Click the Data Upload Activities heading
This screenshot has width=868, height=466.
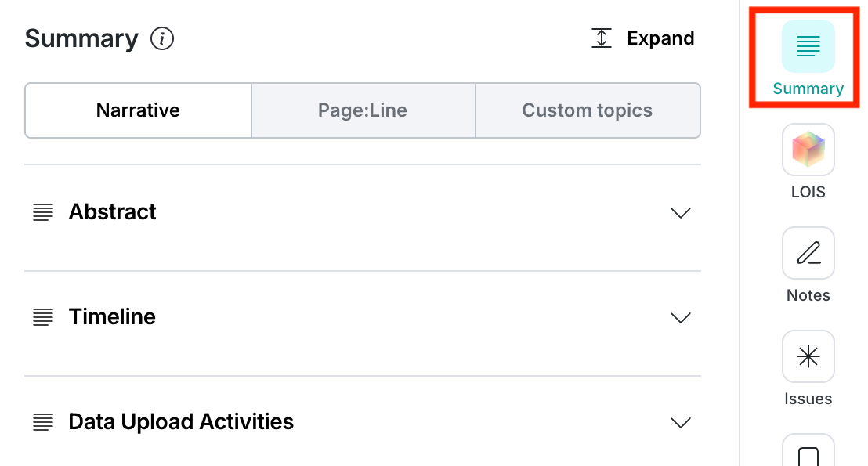click(x=181, y=422)
